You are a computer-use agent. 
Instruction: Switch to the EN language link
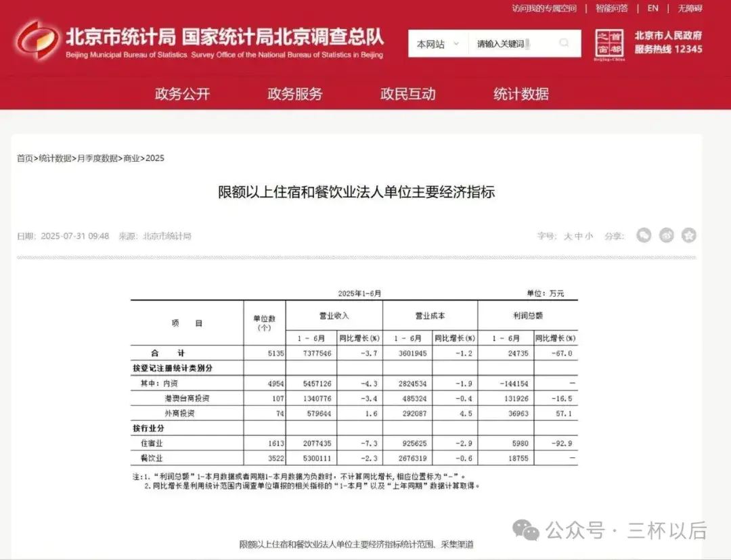coord(652,8)
